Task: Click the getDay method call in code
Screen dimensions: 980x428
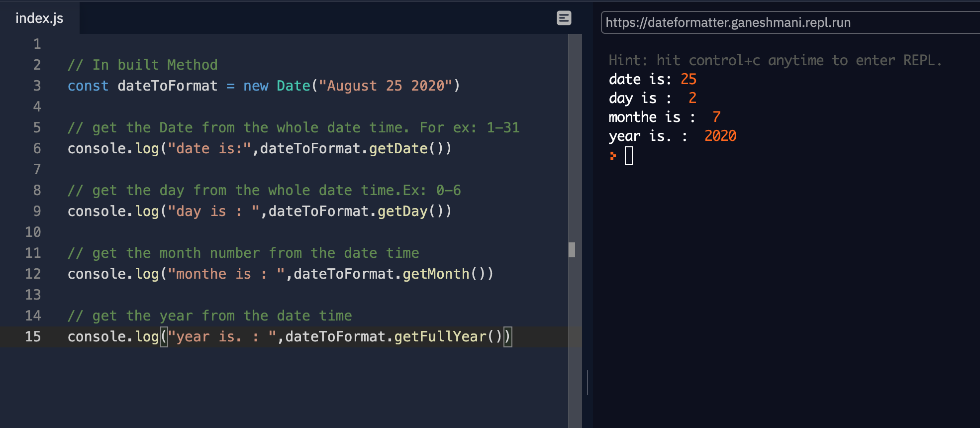Action: 402,211
